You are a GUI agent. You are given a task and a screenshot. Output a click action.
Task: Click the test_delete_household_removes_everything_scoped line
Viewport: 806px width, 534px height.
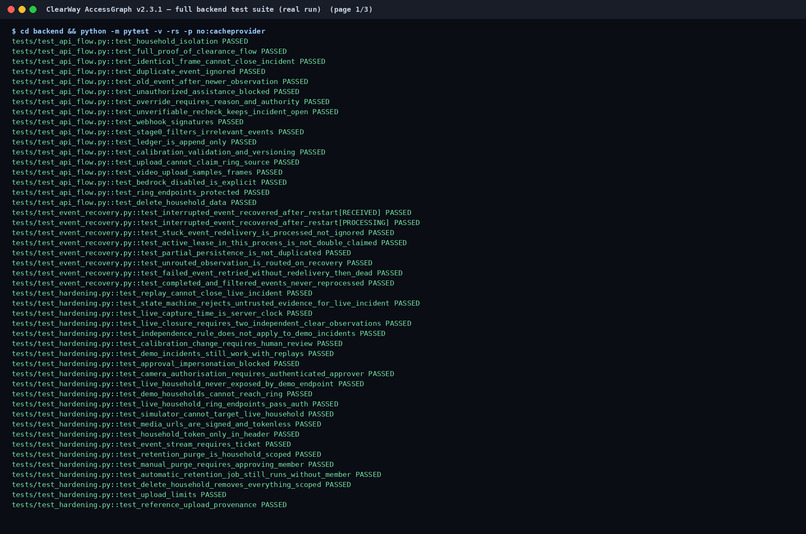coord(181,484)
